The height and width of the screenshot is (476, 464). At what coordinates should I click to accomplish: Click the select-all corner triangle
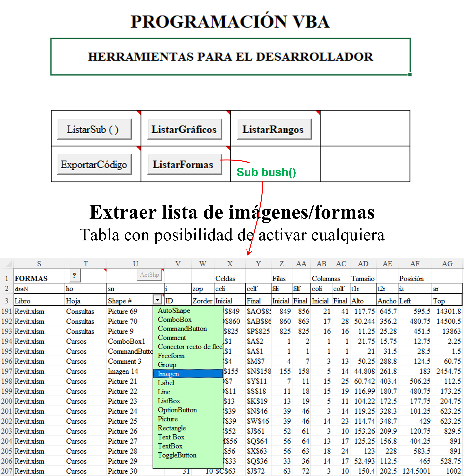pyautogui.click(x=9, y=264)
